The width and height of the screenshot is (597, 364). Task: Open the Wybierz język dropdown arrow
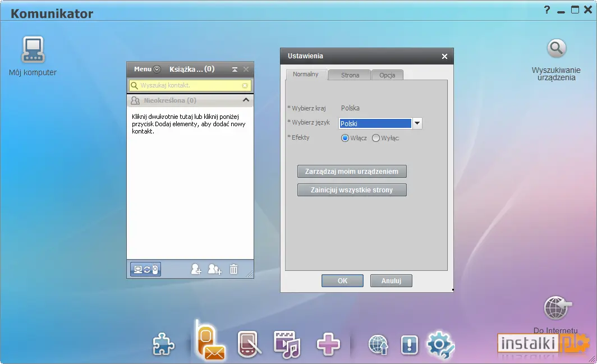[x=417, y=123]
